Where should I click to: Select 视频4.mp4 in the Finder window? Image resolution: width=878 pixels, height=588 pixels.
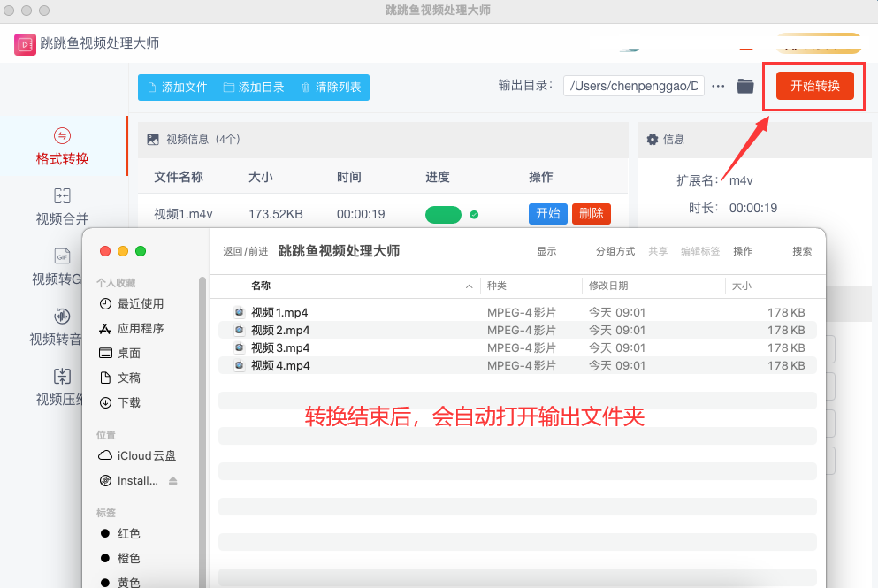click(x=517, y=366)
